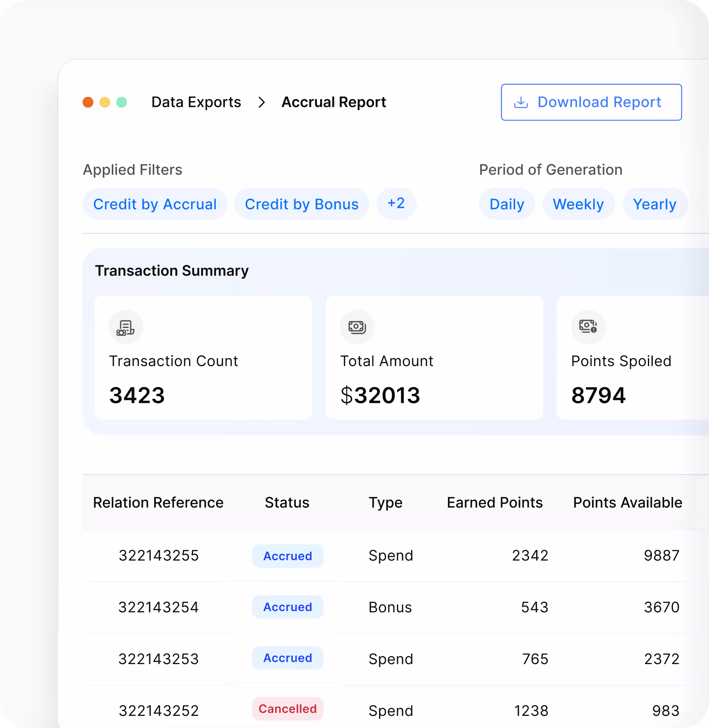
Task: Click reference 322143254
Action: 159,607
